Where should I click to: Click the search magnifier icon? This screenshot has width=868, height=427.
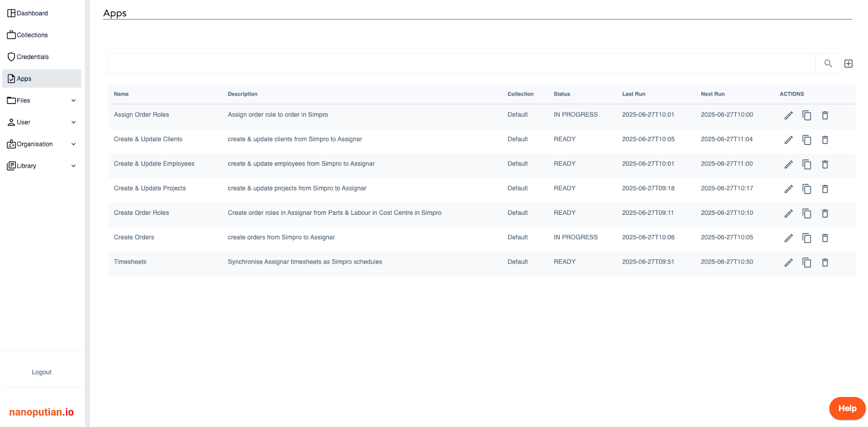pyautogui.click(x=828, y=63)
